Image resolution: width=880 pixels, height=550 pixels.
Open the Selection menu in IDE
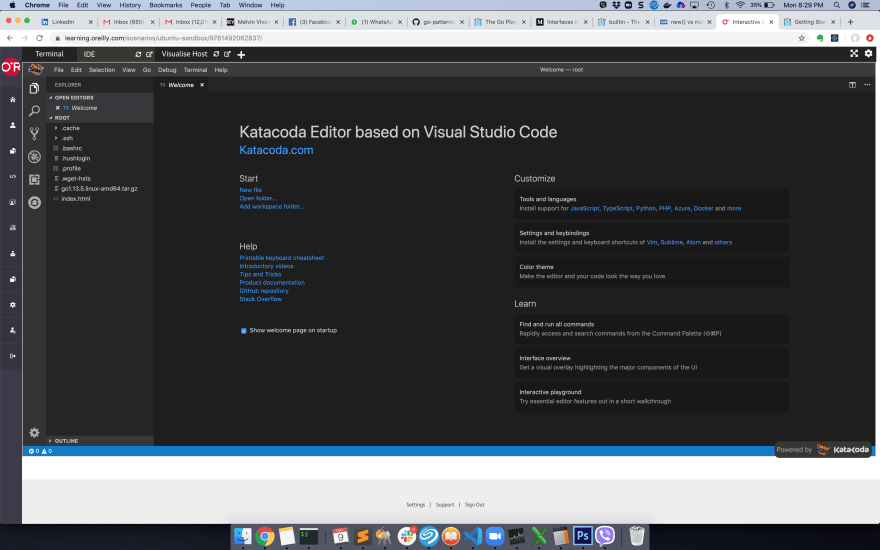[x=102, y=70]
